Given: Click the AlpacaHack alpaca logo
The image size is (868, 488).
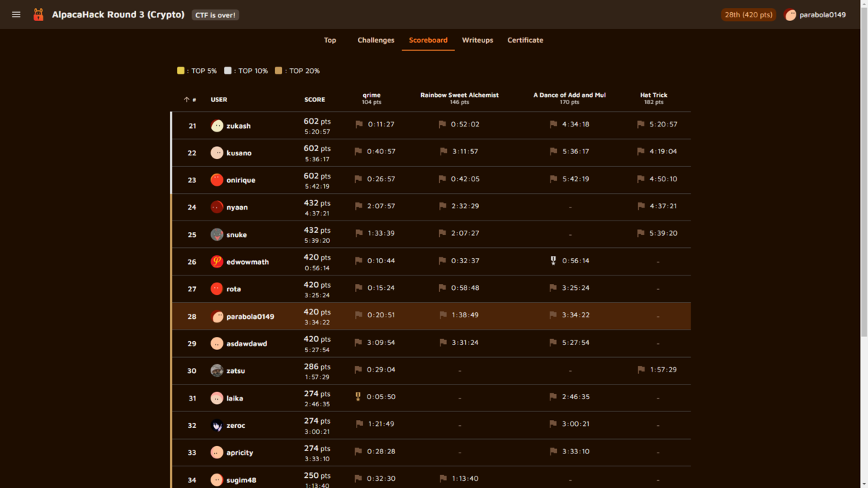Looking at the screenshot, I should (x=38, y=14).
